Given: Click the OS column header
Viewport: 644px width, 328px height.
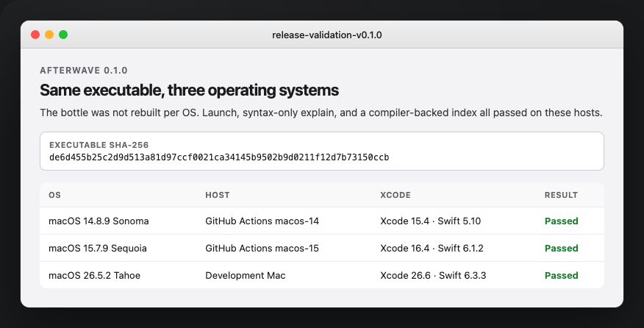Looking at the screenshot, I should tap(54, 195).
